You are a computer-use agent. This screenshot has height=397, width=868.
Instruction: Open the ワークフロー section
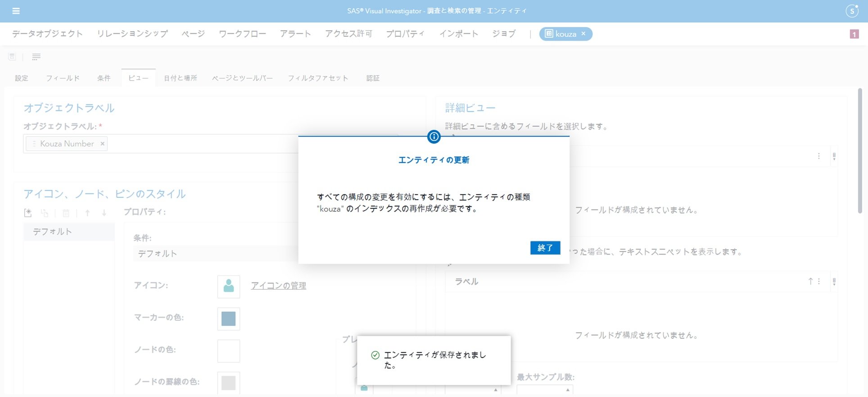pyautogui.click(x=242, y=34)
